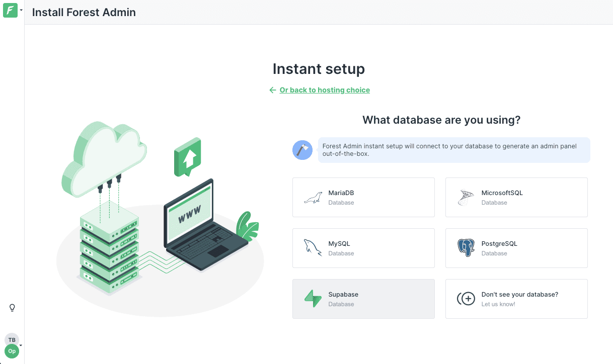Click the 'Instant setup' heading
The height and width of the screenshot is (364, 613).
point(319,69)
